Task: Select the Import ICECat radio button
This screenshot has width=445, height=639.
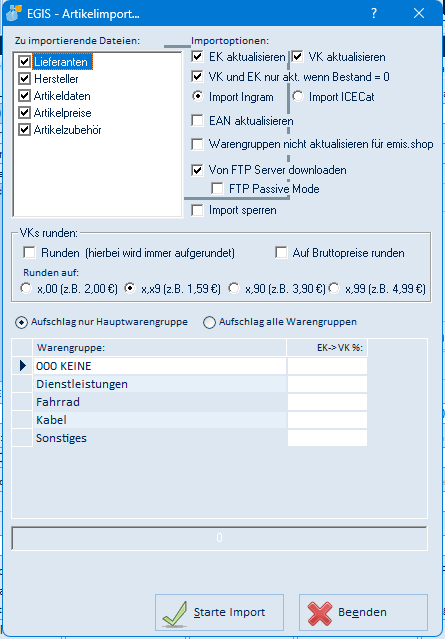Action: pos(298,97)
